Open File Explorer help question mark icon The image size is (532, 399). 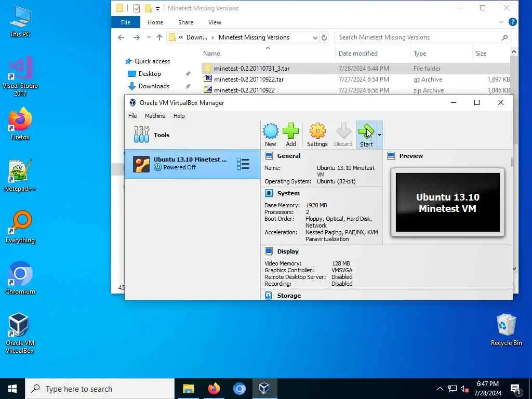click(x=512, y=22)
